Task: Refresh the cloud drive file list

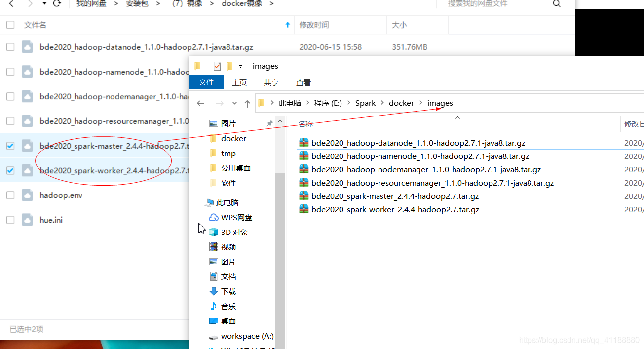Action: (57, 4)
